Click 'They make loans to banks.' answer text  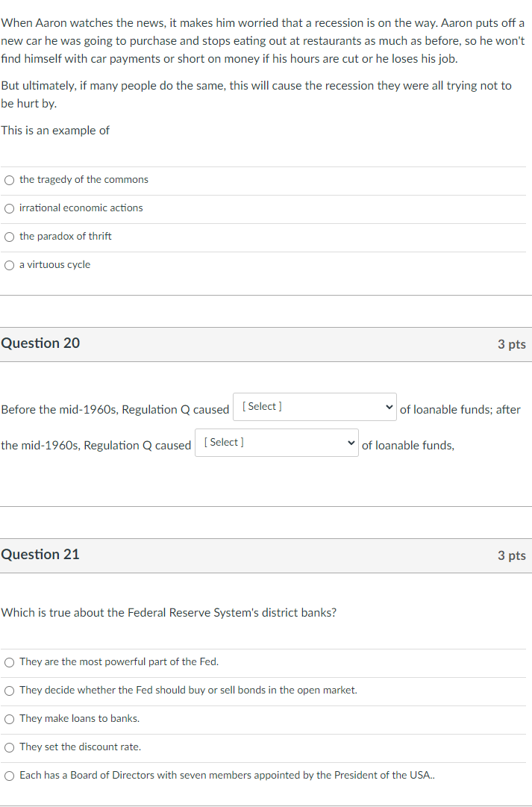coord(79,718)
